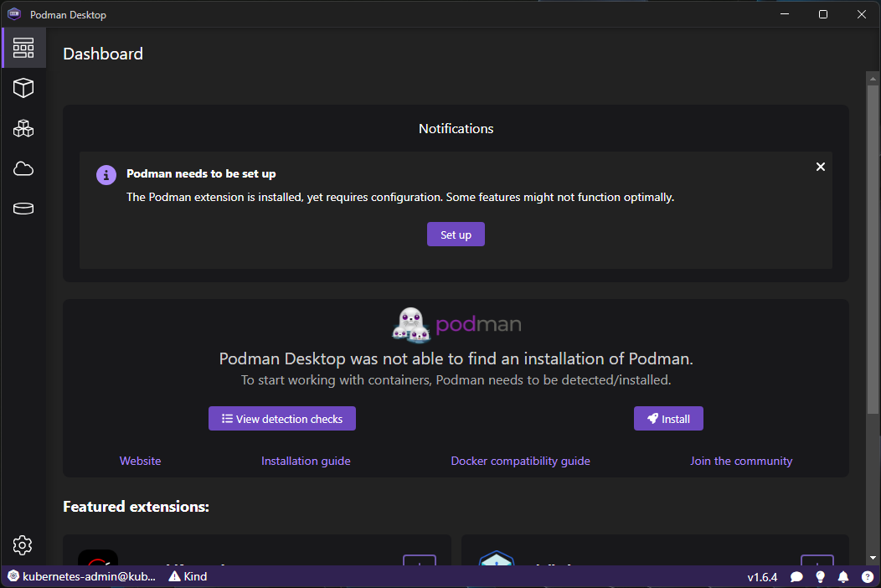
Task: Maximize the Podman Desktop window
Action: 823,14
